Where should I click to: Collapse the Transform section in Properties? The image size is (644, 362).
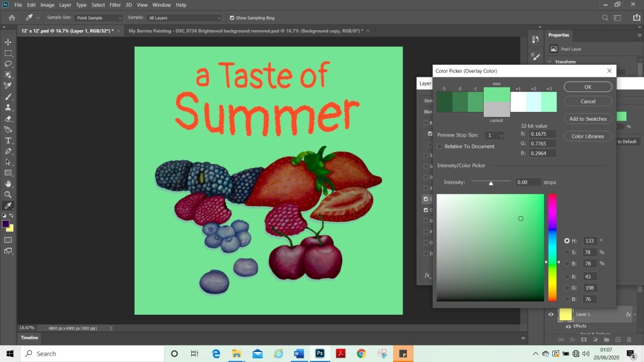point(550,62)
